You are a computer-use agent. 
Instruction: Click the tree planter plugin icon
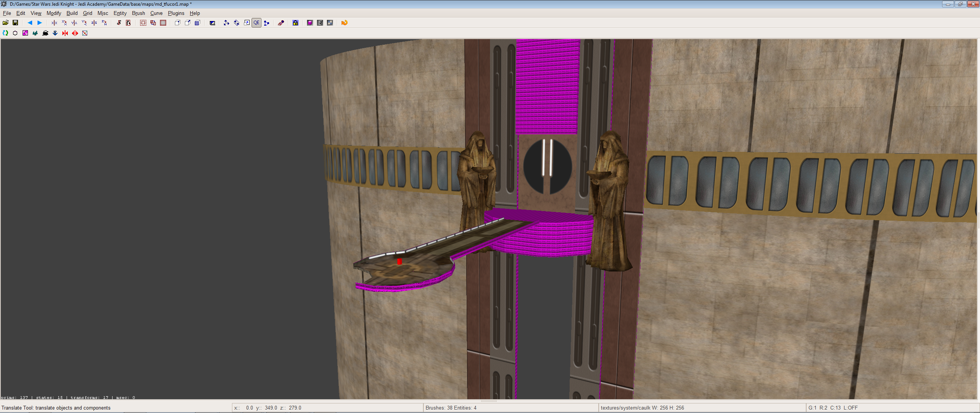click(x=35, y=33)
